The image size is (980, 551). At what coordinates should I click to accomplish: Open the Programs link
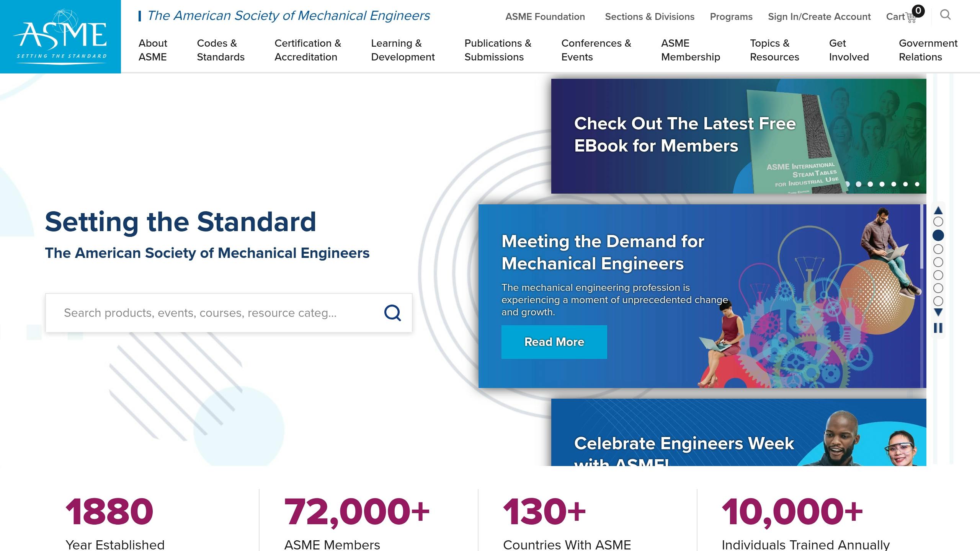tap(731, 17)
